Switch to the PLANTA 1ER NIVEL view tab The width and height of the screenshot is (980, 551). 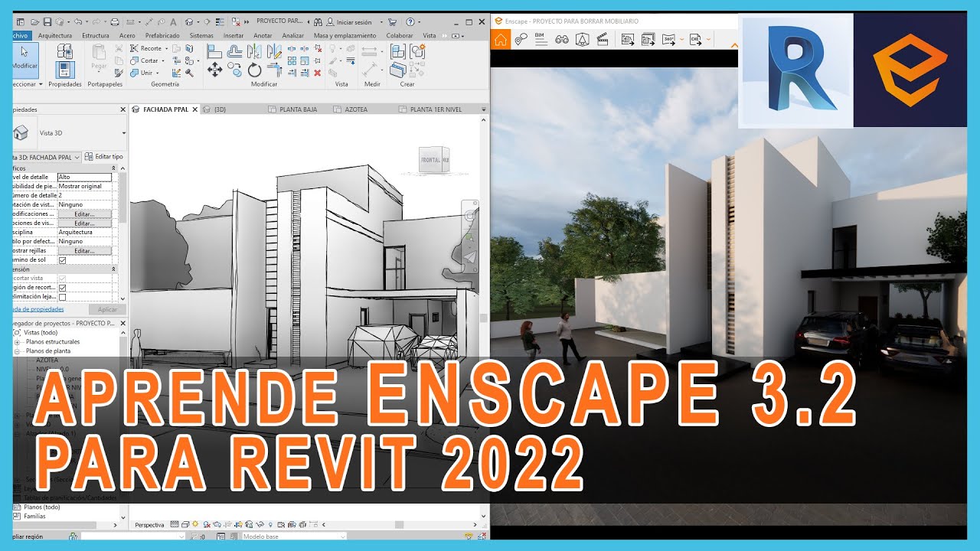430,109
